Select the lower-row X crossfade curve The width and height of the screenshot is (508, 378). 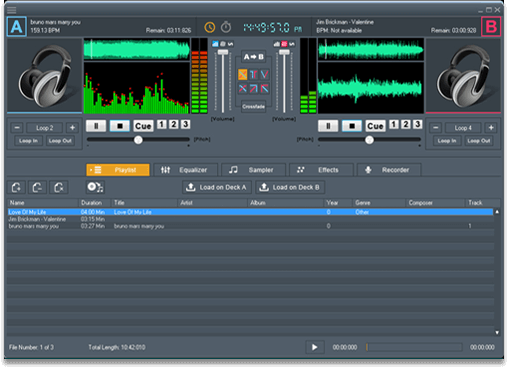(x=243, y=88)
